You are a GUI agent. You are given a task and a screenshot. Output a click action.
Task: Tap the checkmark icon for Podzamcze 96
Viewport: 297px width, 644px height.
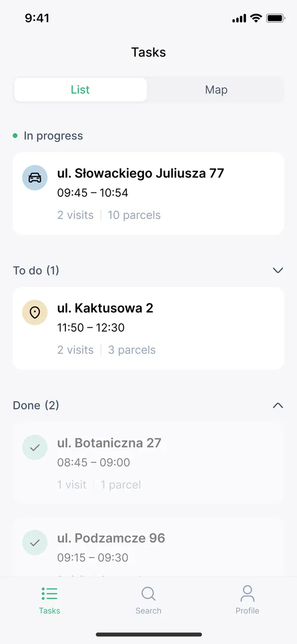[35, 542]
